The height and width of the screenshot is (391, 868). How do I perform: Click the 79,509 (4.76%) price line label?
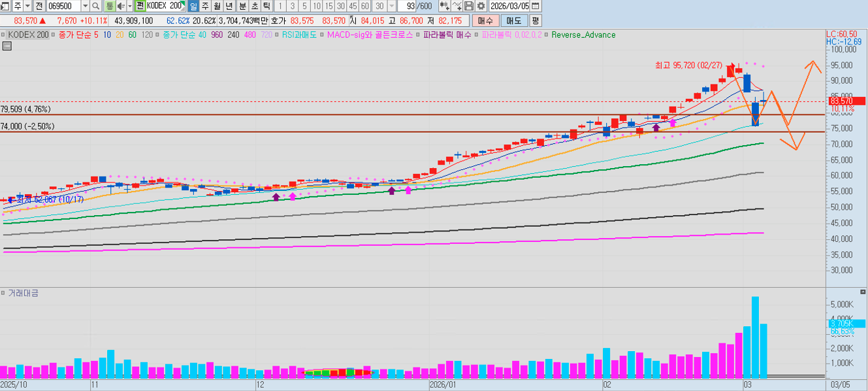click(x=25, y=109)
